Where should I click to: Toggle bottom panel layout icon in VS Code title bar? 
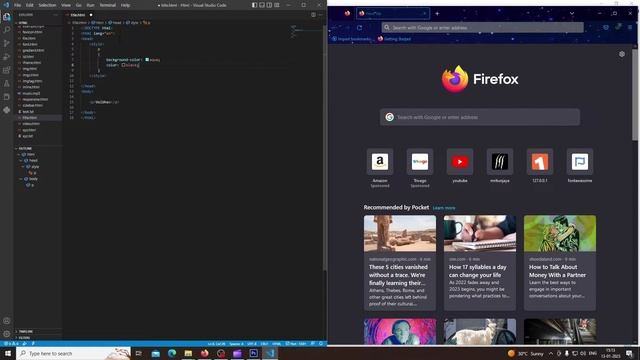262,5
